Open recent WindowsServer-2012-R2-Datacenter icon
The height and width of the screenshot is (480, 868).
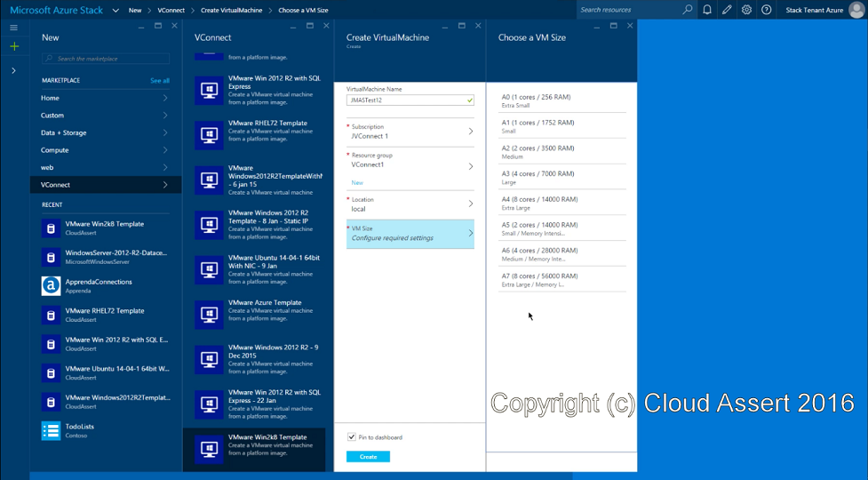[51, 257]
